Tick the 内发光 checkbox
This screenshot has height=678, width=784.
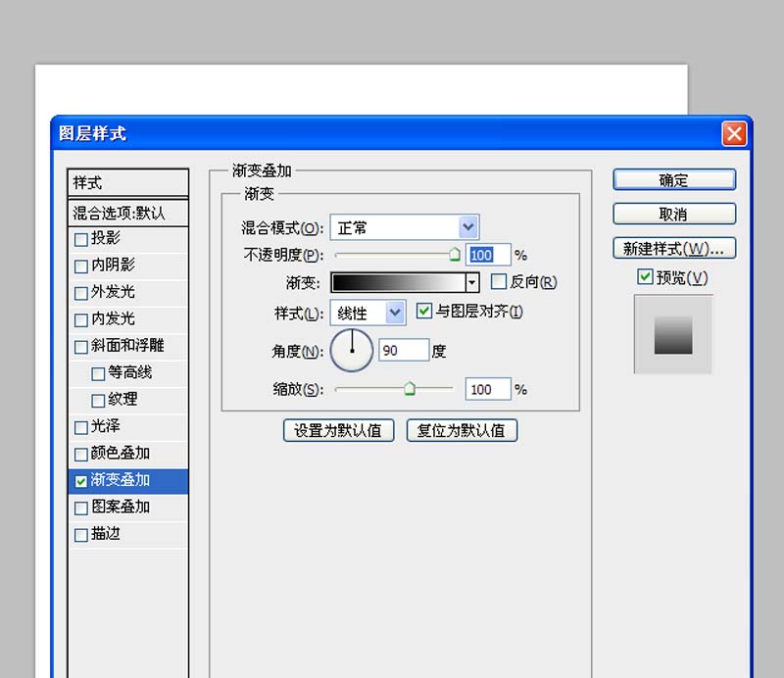click(x=81, y=320)
